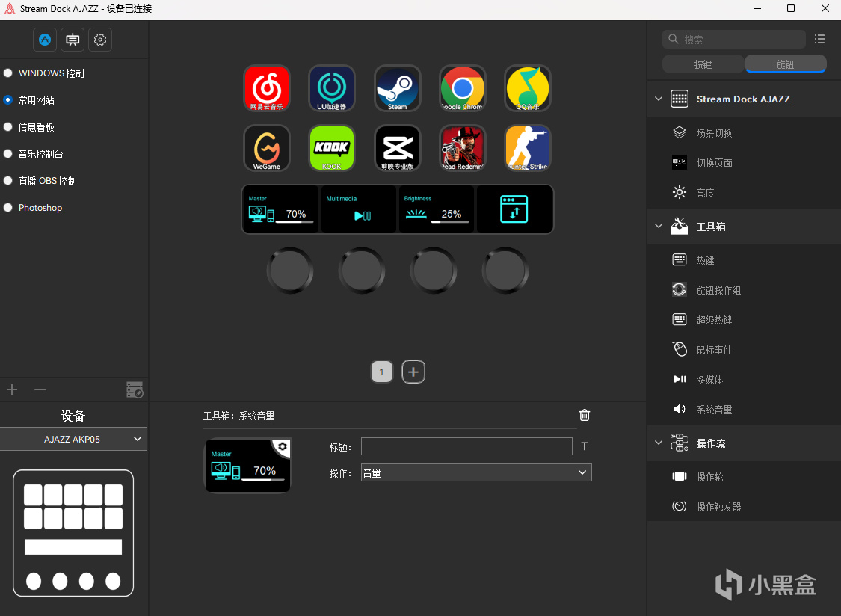Viewport: 841px width, 616px height.
Task: Select the page switch touch strip tile
Action: (514, 209)
